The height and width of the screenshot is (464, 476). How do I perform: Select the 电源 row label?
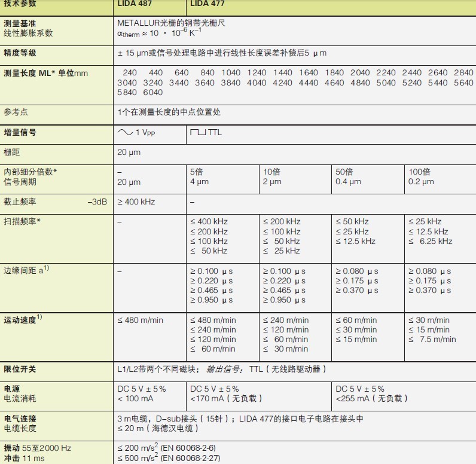tap(11, 389)
